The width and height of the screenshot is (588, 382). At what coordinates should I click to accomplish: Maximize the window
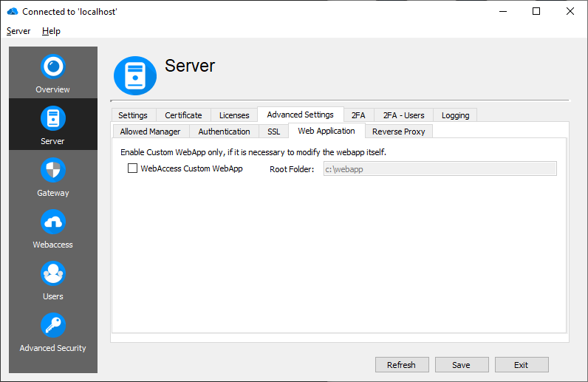[x=536, y=11]
